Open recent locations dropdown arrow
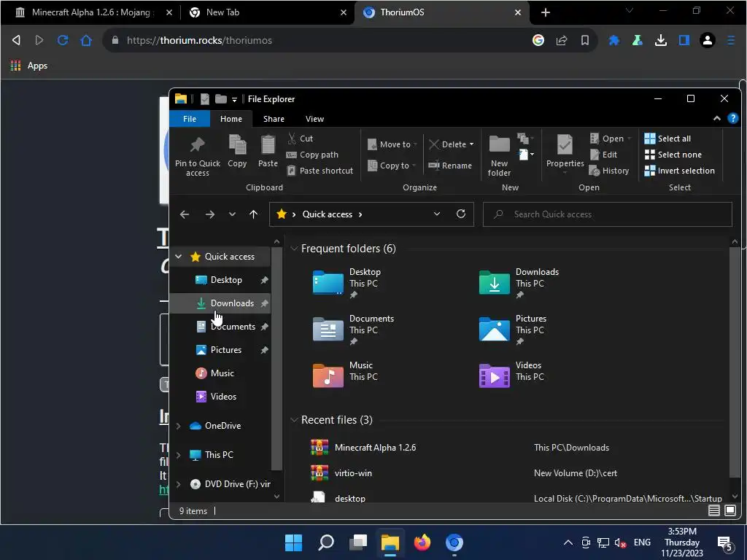 (232, 214)
